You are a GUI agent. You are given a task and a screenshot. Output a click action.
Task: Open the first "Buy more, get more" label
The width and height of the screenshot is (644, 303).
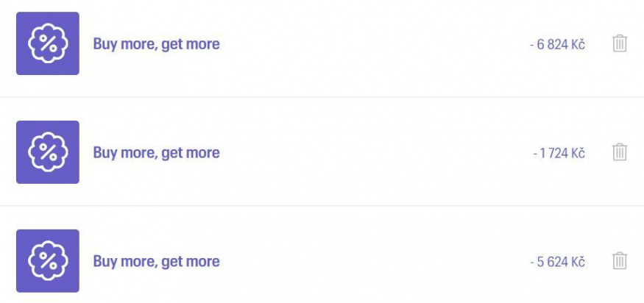coord(157,44)
